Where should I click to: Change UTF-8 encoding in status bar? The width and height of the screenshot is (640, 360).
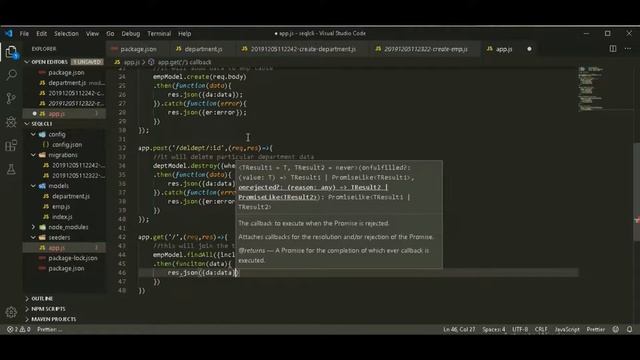pyautogui.click(x=520, y=329)
